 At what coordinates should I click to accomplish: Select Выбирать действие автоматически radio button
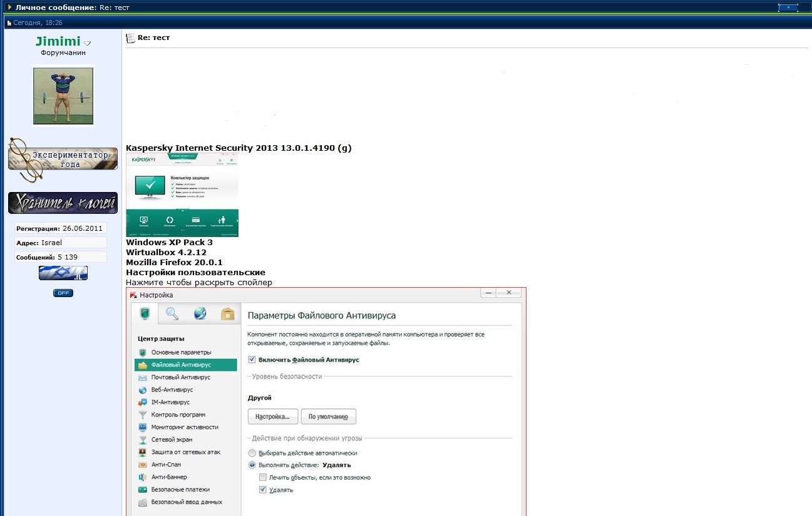252,453
